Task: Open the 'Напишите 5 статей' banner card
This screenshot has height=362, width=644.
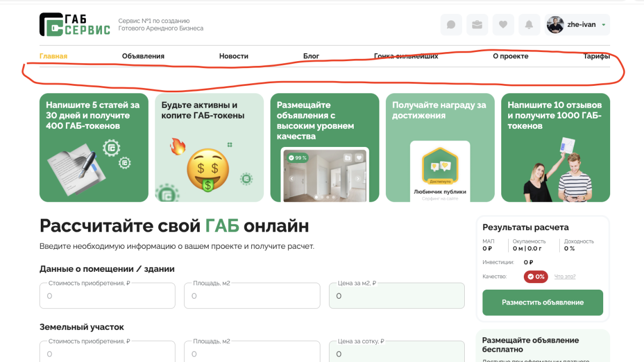Action: (x=94, y=147)
